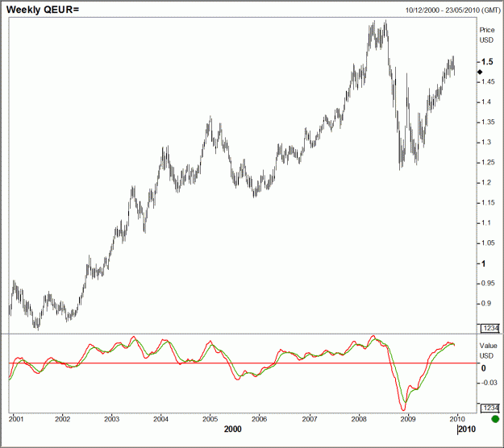This screenshot has width=504, height=448.
Task: Click the 1.25 price axis label
Action: pos(488,162)
